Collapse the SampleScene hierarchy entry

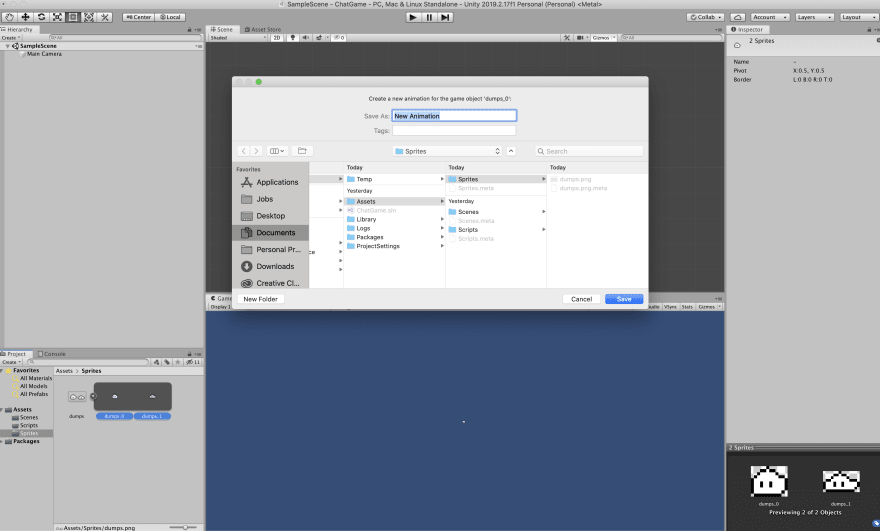pyautogui.click(x=7, y=46)
